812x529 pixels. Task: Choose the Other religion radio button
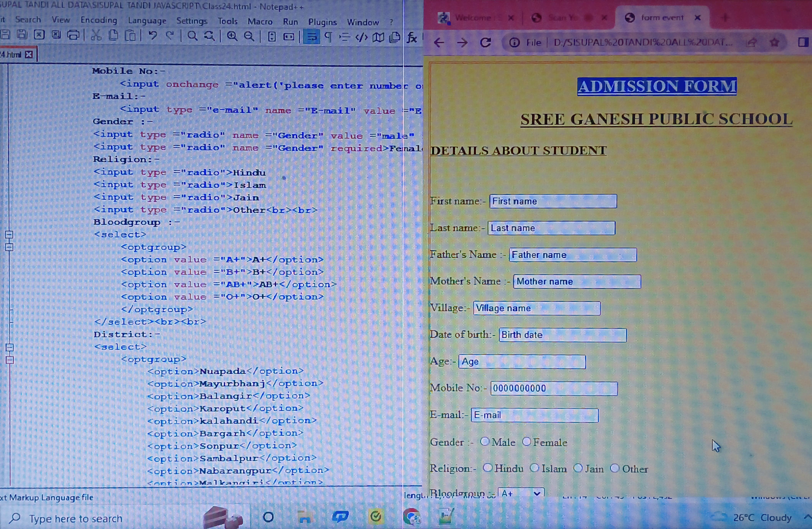pyautogui.click(x=614, y=468)
